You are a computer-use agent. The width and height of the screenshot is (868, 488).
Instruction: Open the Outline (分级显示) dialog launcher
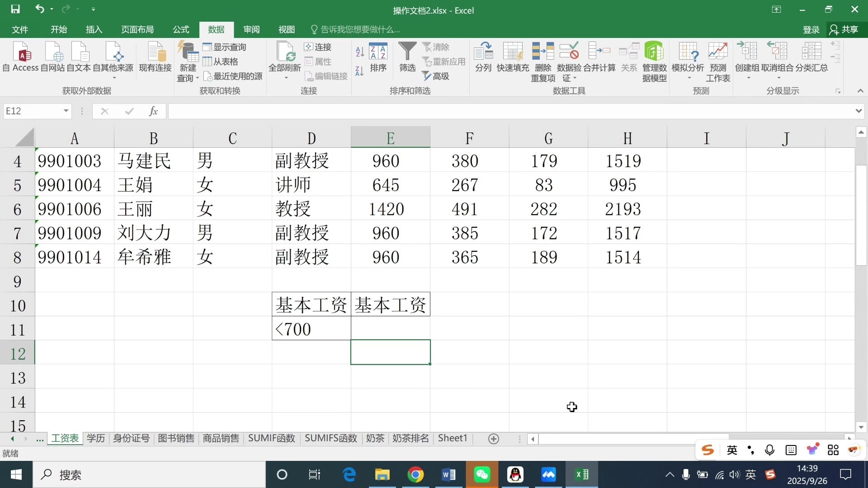tap(838, 91)
